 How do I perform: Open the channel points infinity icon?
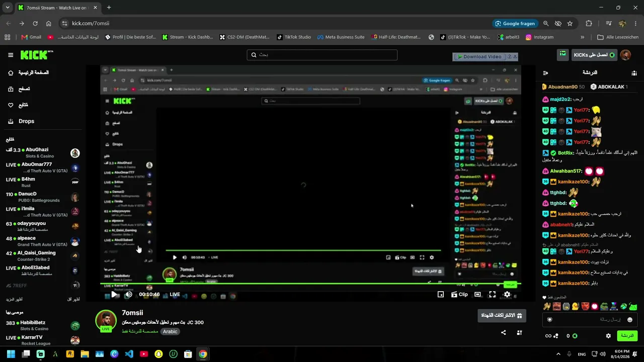(x=551, y=336)
